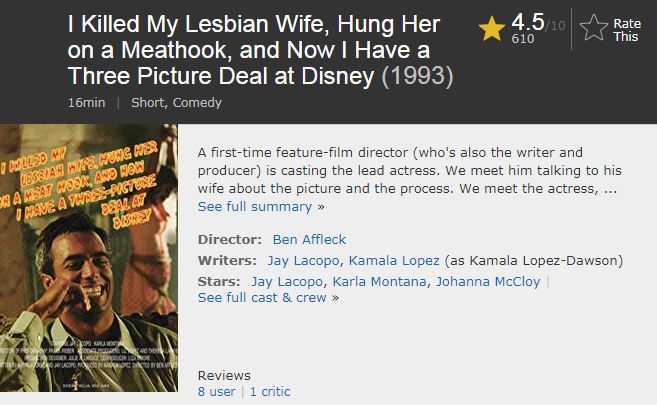Open See full cast & crew

click(x=262, y=297)
